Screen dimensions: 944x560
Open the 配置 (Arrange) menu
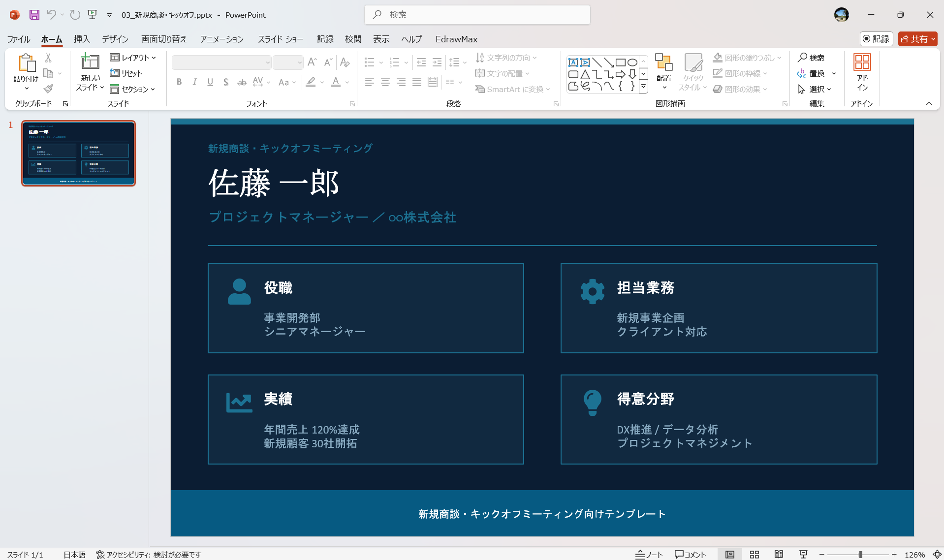pos(663,72)
